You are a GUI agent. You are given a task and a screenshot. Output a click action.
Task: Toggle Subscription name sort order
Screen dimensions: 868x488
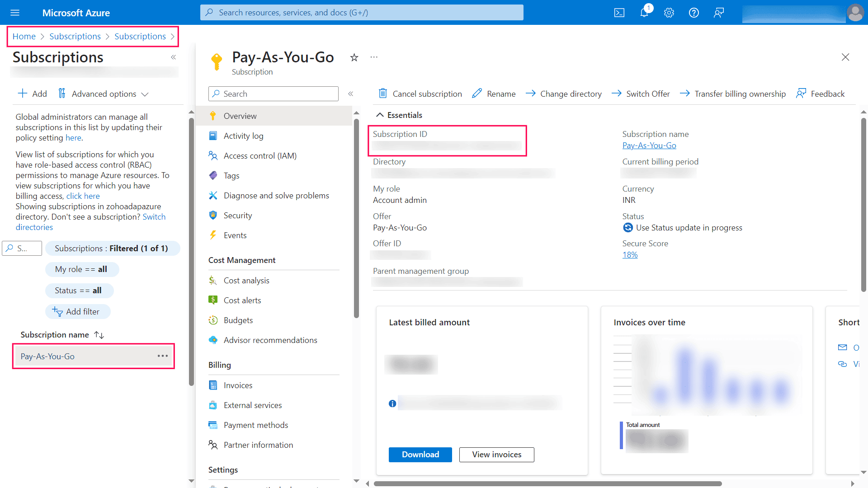pos(99,335)
